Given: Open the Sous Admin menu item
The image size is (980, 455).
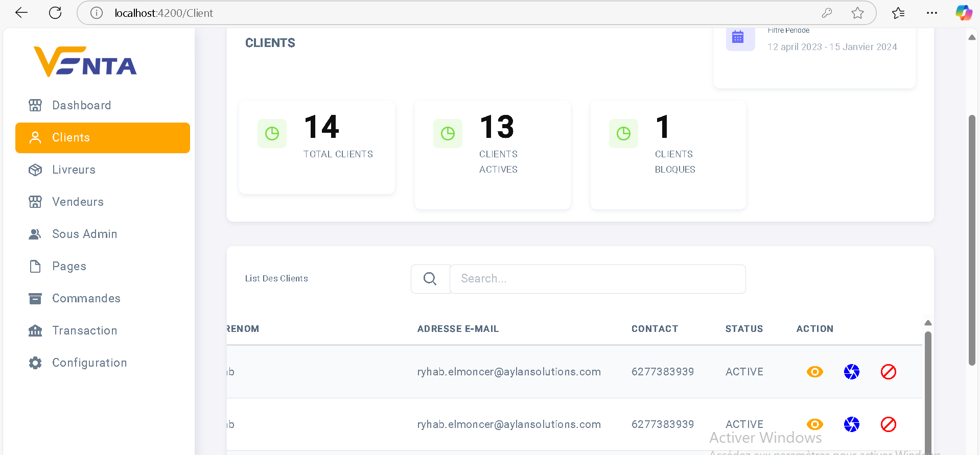Looking at the screenshot, I should tap(103, 234).
